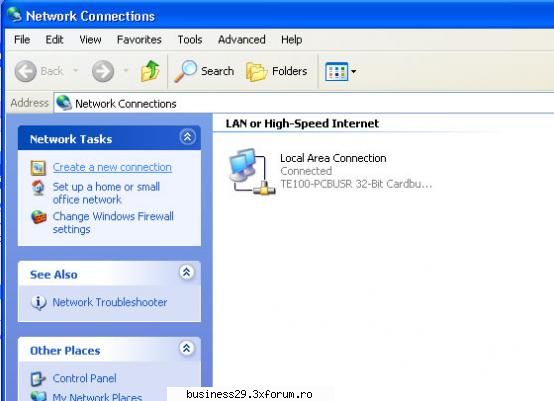
Task: Click the Create a new connection icon
Action: click(38, 168)
